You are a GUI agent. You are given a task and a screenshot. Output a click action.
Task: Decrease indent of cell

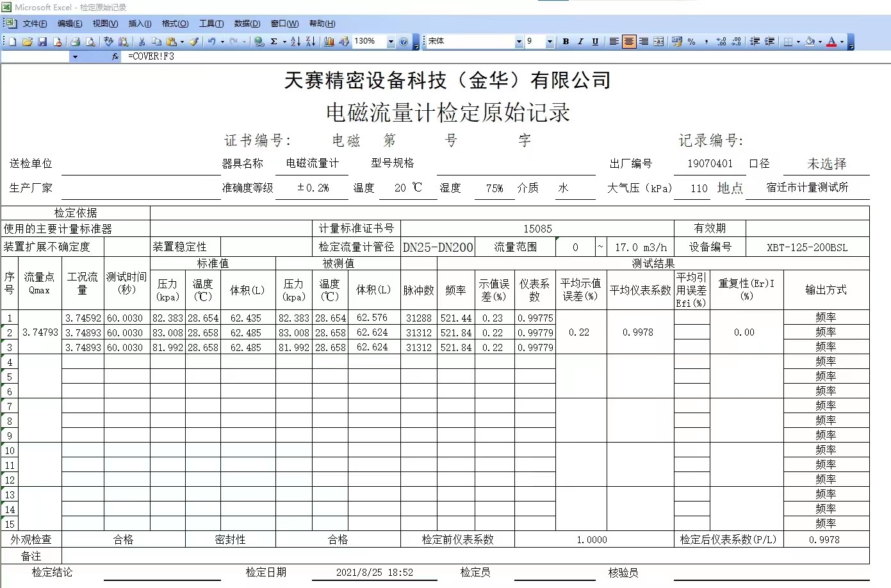(755, 42)
